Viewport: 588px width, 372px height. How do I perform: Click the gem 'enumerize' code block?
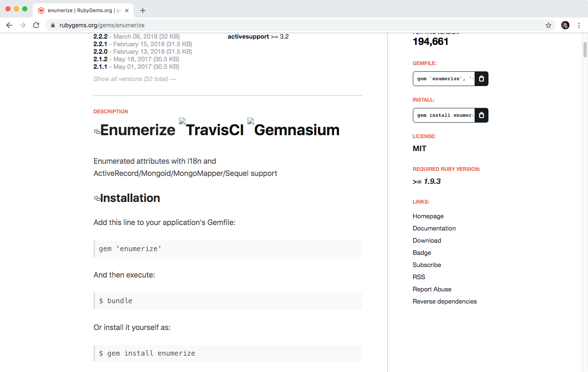228,249
